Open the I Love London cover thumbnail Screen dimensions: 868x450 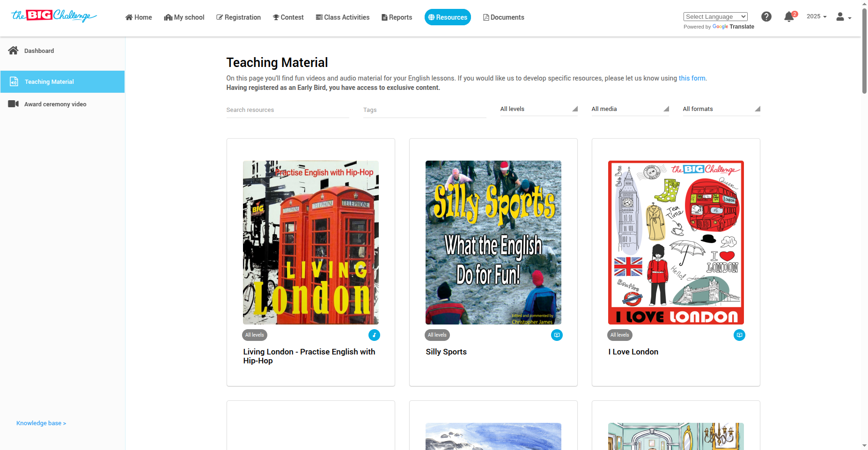tap(676, 243)
